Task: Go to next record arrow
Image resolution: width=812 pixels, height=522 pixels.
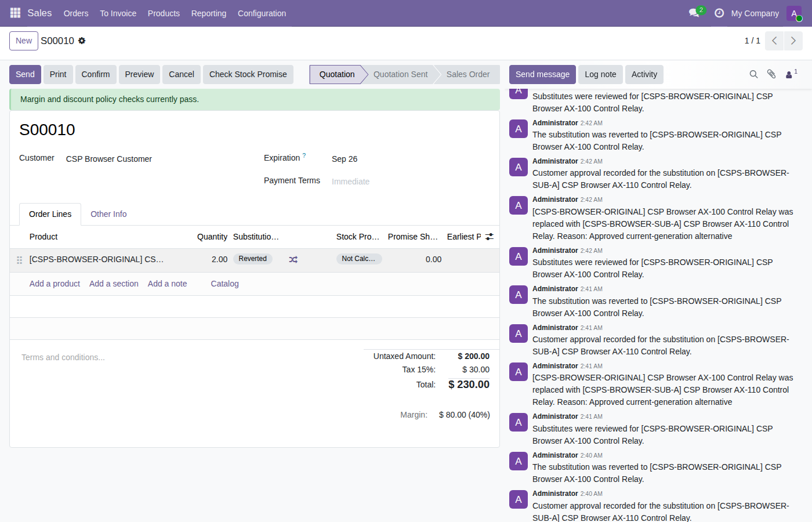Action: click(x=793, y=41)
